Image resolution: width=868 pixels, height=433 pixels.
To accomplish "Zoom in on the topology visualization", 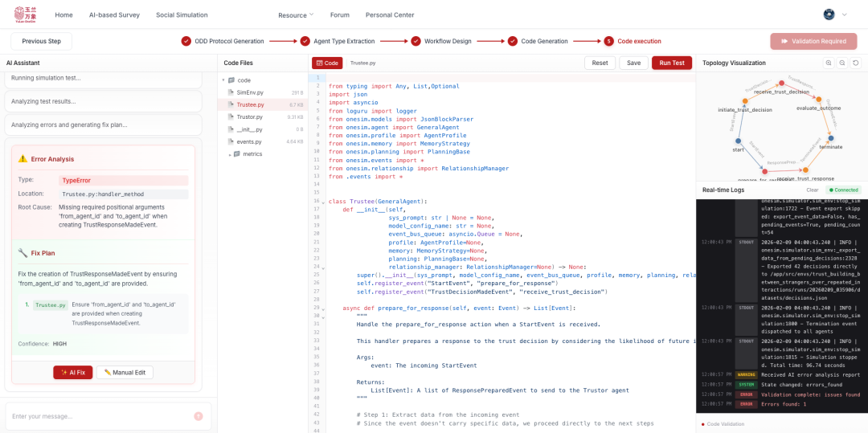I will point(829,63).
